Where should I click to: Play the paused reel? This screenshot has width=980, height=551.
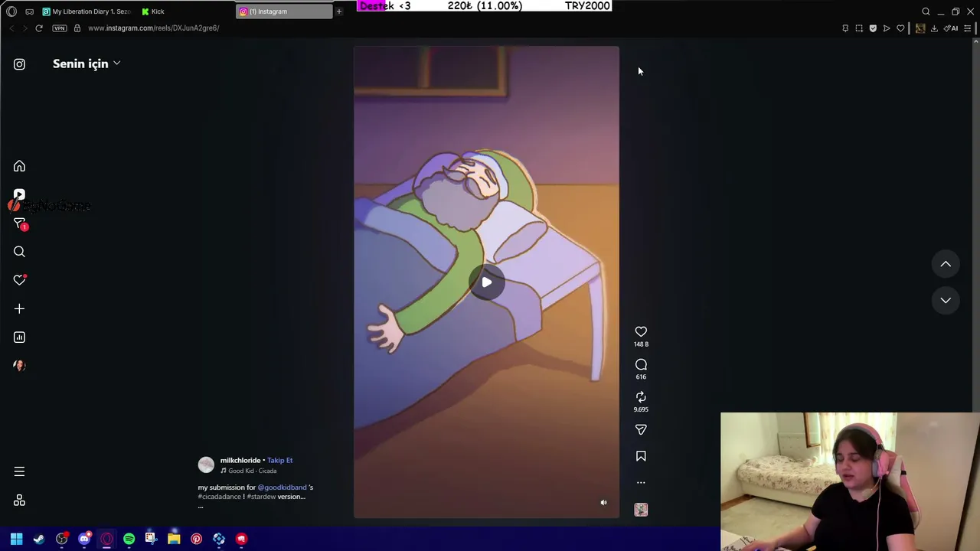click(486, 282)
